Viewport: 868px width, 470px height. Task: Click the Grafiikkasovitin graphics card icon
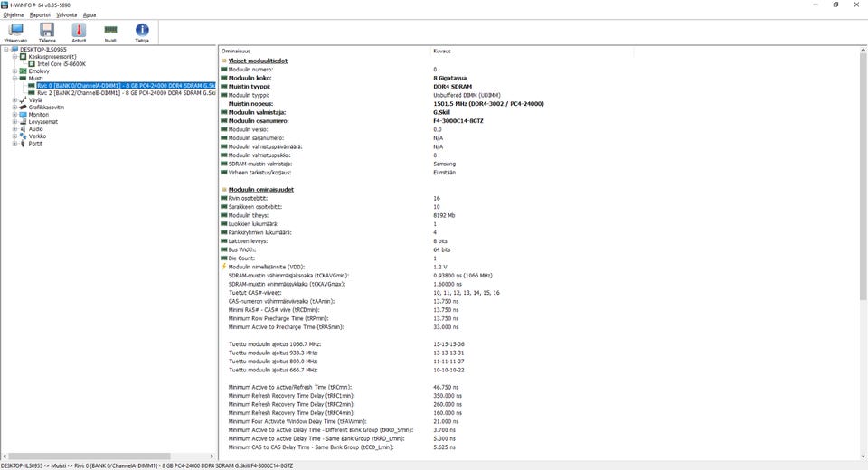[x=24, y=108]
